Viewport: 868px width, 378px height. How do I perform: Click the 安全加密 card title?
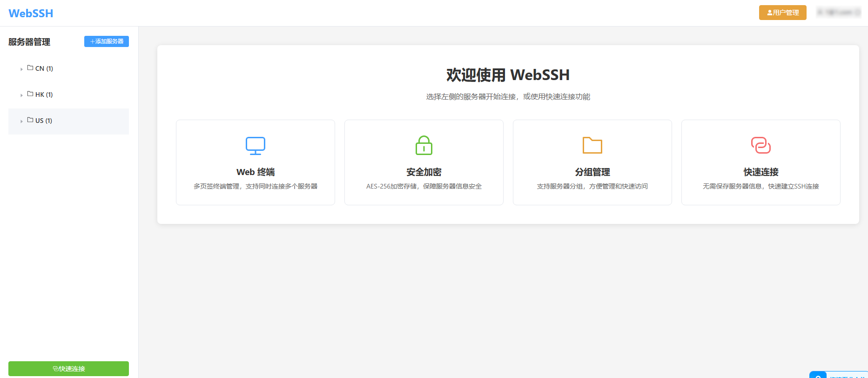[x=424, y=172]
